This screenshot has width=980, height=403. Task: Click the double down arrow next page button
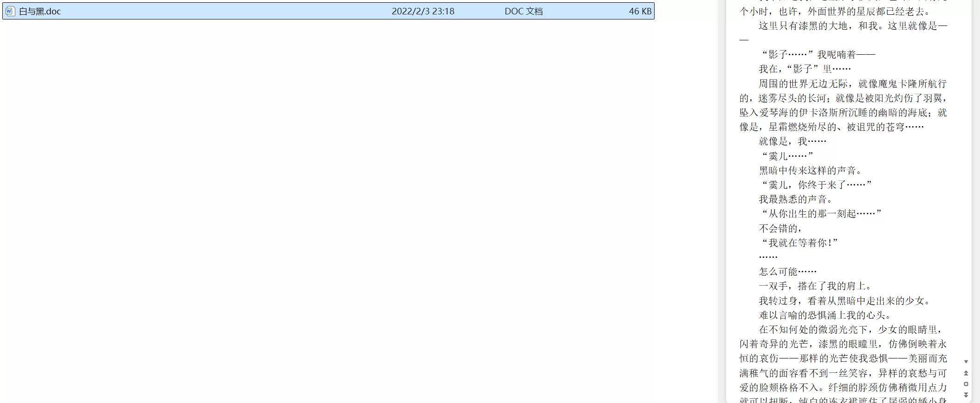(x=966, y=395)
